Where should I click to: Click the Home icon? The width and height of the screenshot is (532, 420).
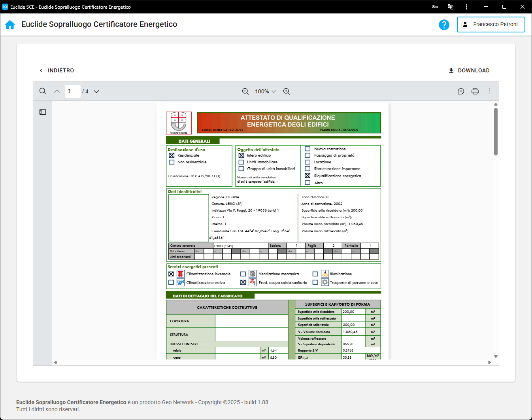(10, 25)
